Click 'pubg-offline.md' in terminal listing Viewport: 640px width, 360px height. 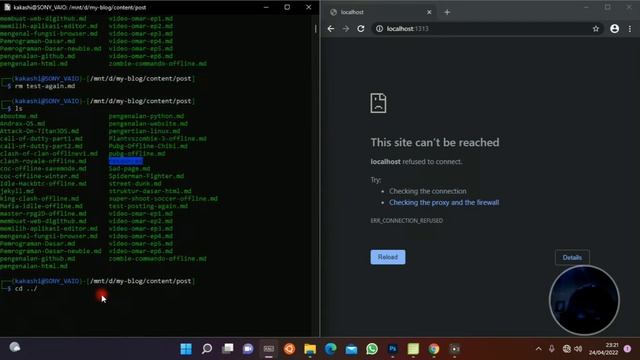point(137,154)
